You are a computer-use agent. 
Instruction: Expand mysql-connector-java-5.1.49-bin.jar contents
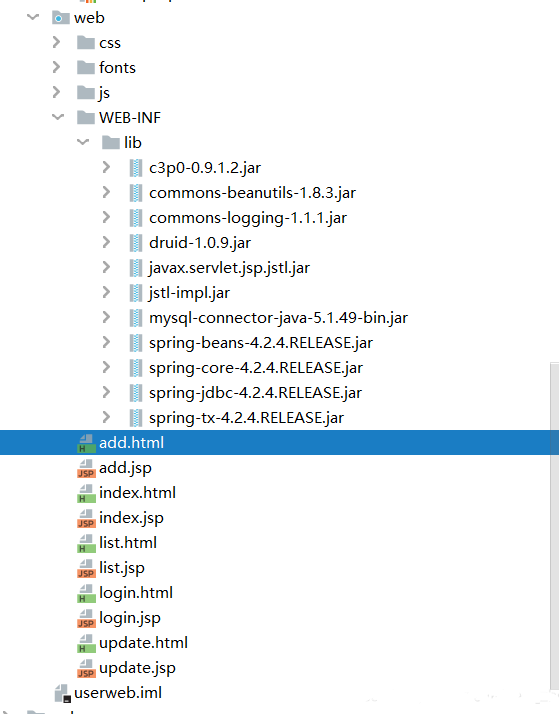(106, 317)
